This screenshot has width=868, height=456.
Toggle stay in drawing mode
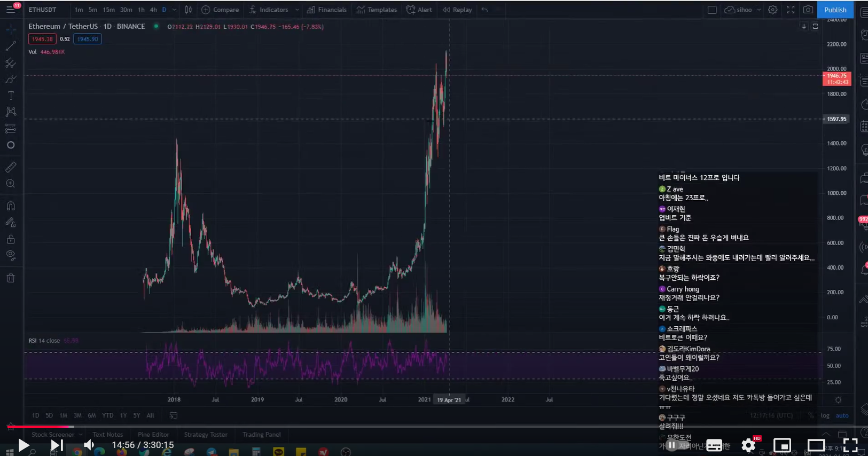tap(11, 222)
